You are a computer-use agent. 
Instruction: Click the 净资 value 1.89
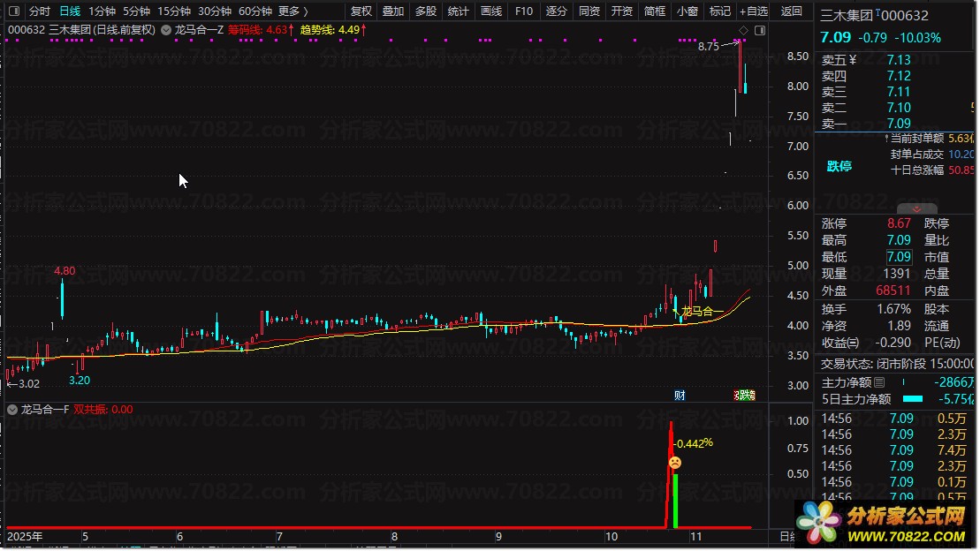coord(899,326)
